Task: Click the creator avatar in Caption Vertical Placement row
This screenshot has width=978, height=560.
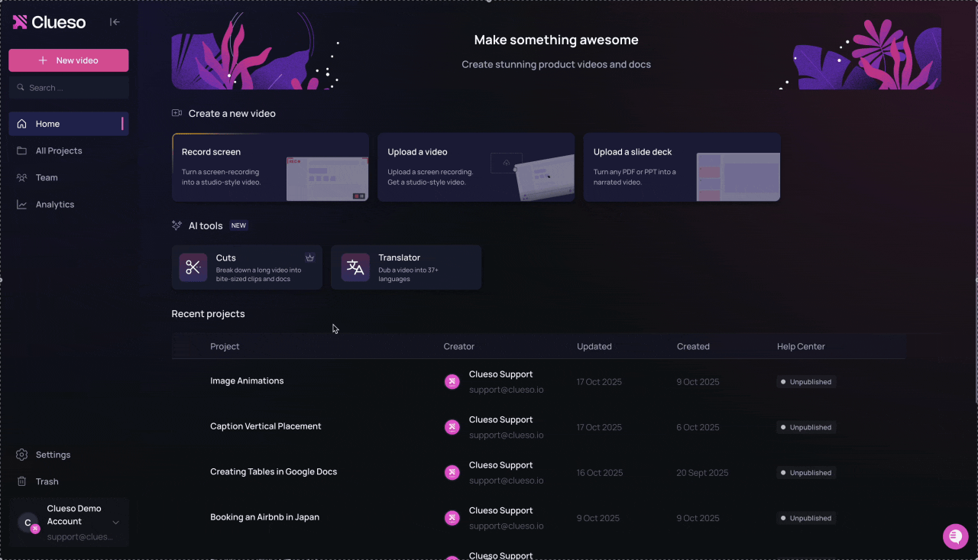Action: point(452,427)
